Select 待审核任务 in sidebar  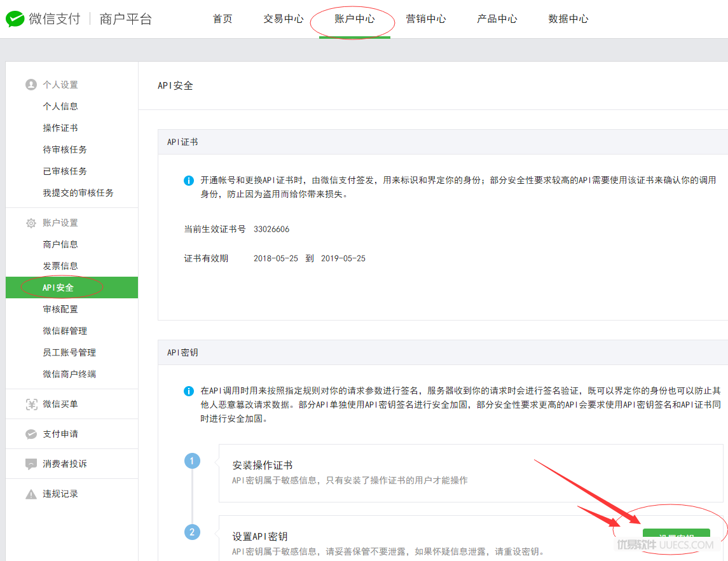point(65,149)
